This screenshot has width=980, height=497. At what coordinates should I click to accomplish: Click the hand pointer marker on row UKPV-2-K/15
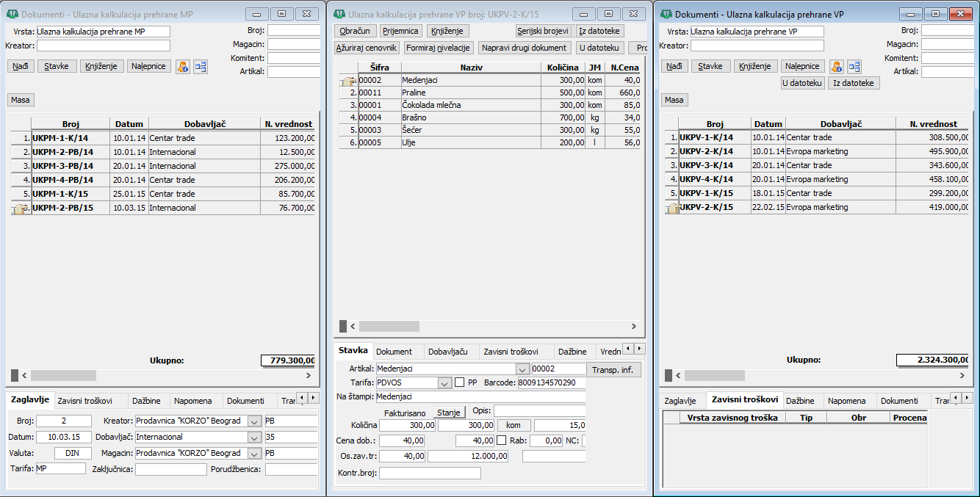[x=671, y=208]
